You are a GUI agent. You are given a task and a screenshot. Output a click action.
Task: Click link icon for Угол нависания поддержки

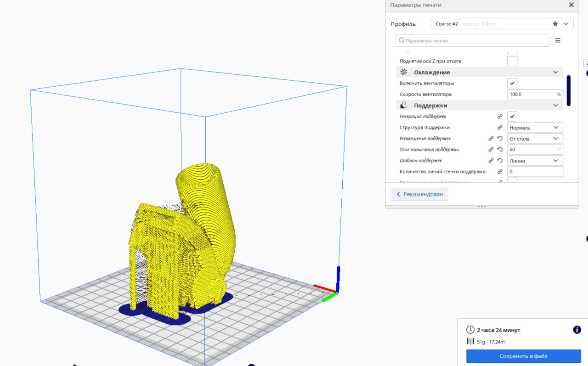[491, 149]
